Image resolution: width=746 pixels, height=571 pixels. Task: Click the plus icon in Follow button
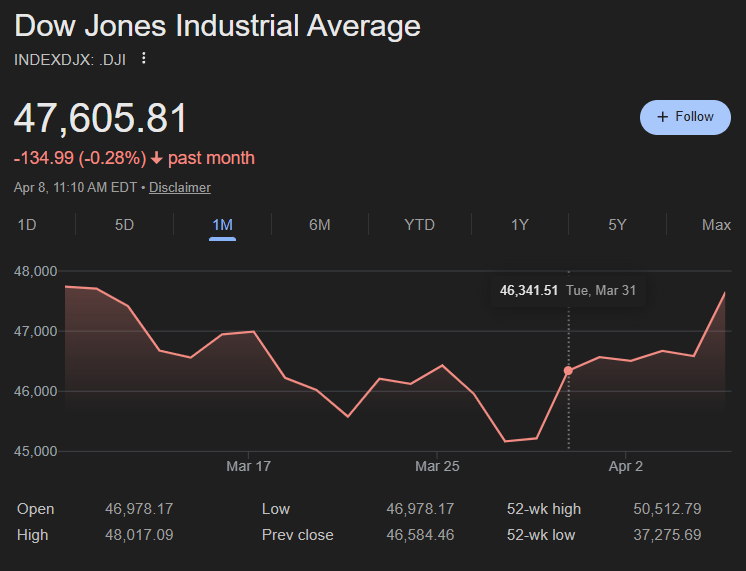662,117
